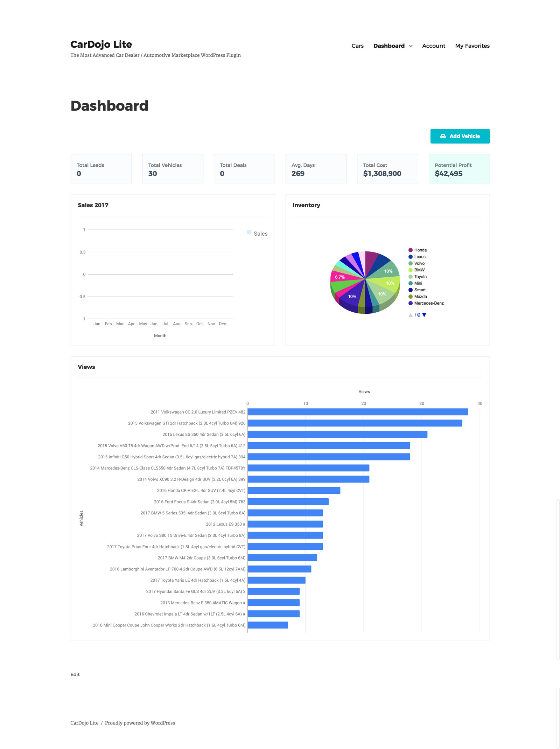Viewport: 560px width, 749px height.
Task: Click the Mini legend color dot
Action: tap(411, 283)
